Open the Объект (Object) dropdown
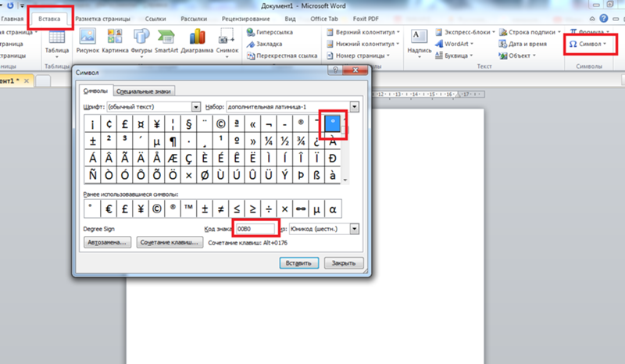625x364 pixels. [x=517, y=55]
